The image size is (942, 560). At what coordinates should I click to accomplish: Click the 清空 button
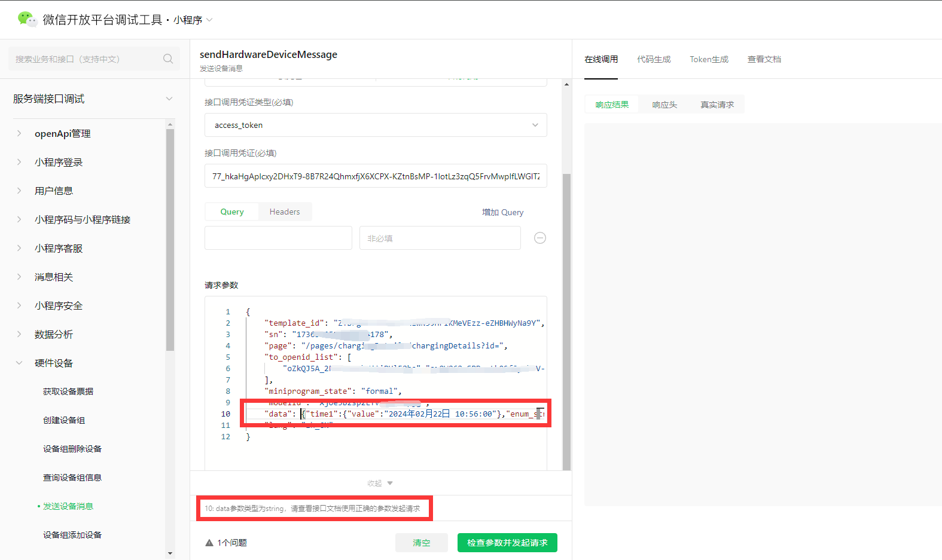(421, 543)
